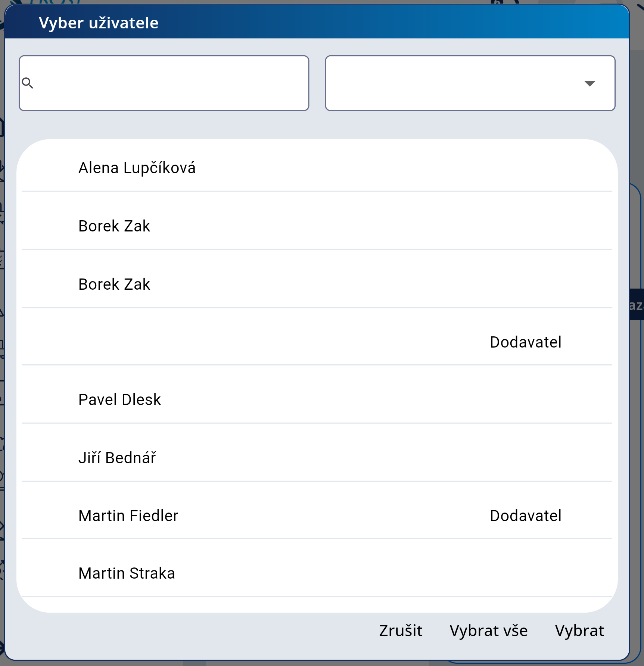
Task: Click the partially visible row under Martin Straka
Action: pyautogui.click(x=317, y=605)
